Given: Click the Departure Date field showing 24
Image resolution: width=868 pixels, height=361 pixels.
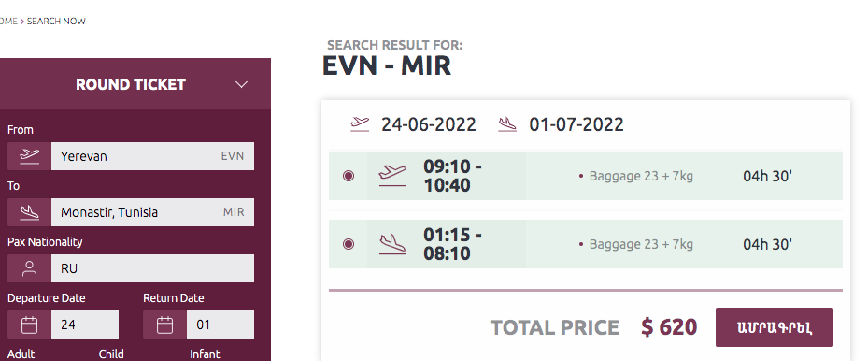Looking at the screenshot, I should [x=85, y=325].
